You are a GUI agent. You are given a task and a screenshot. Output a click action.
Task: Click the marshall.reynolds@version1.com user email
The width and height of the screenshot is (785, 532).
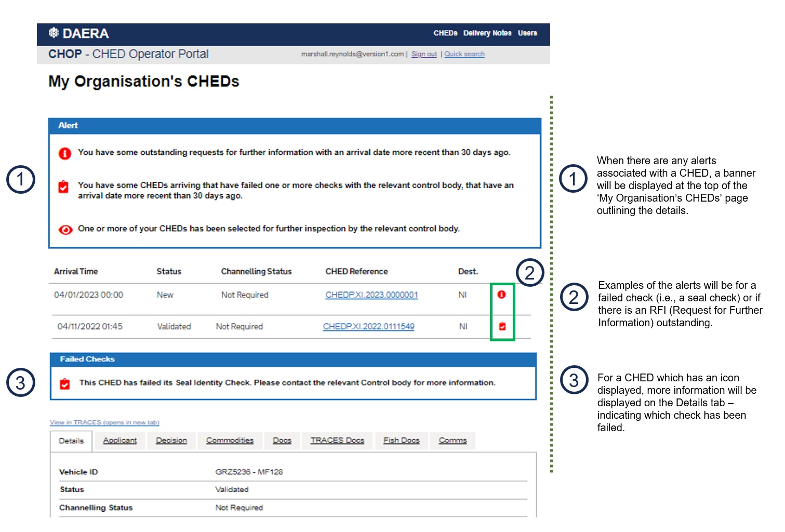353,54
